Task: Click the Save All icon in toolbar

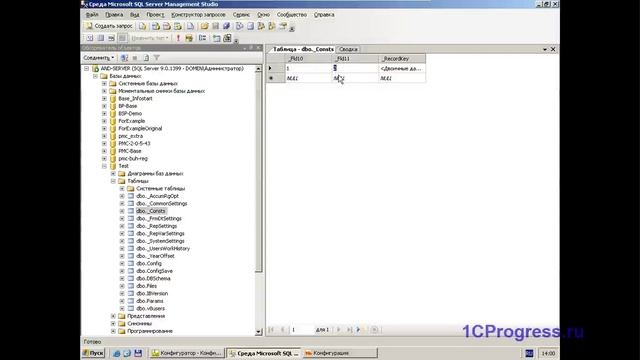Action: click(227, 26)
